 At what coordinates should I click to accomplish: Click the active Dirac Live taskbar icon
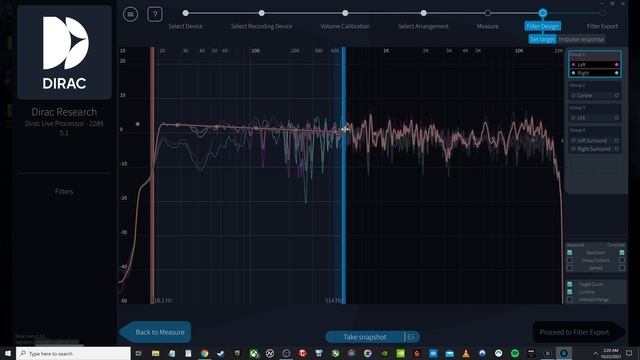(564, 353)
